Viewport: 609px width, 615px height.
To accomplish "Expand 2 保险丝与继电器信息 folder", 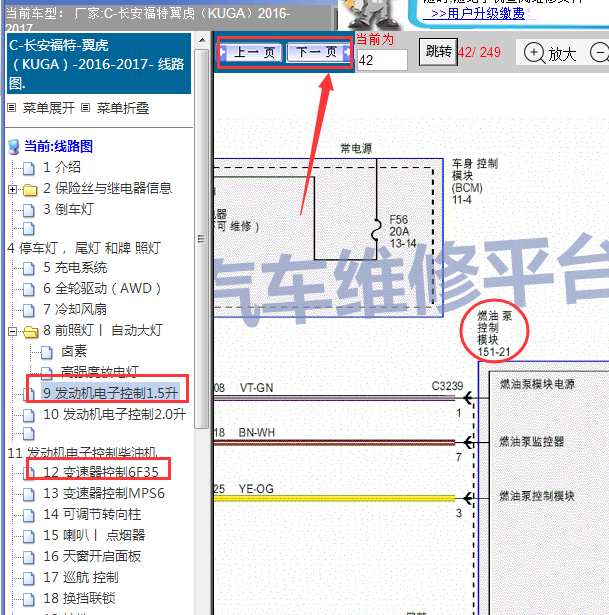I will coord(13,189).
